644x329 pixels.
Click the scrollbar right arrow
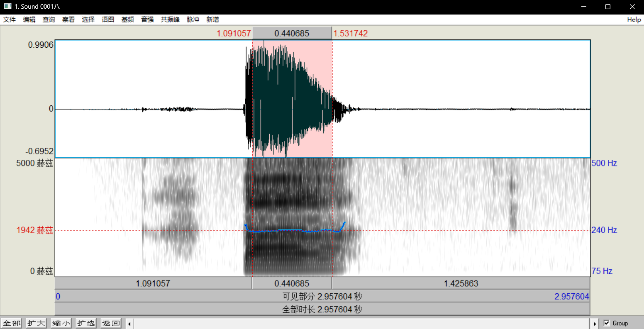pos(595,324)
